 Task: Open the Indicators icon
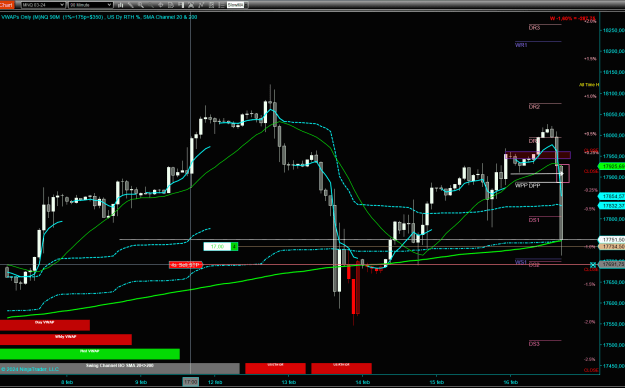(201, 5)
